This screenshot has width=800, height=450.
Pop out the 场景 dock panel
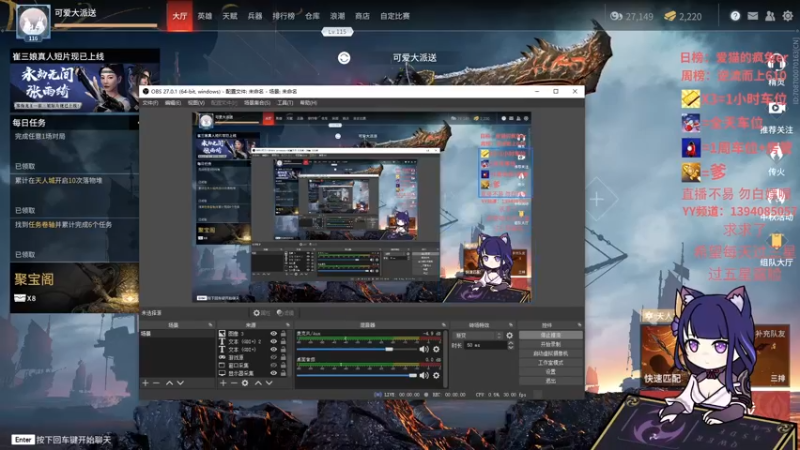(x=210, y=324)
